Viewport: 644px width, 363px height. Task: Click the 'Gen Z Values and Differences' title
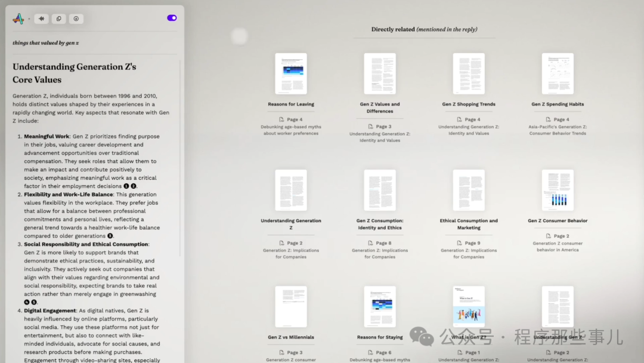380,107
